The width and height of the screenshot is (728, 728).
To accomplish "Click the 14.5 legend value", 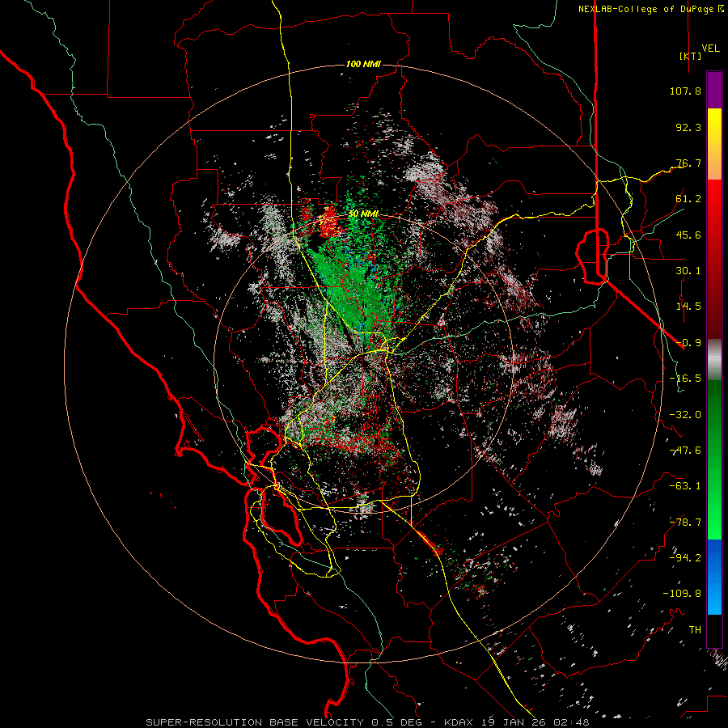I will tap(688, 307).
